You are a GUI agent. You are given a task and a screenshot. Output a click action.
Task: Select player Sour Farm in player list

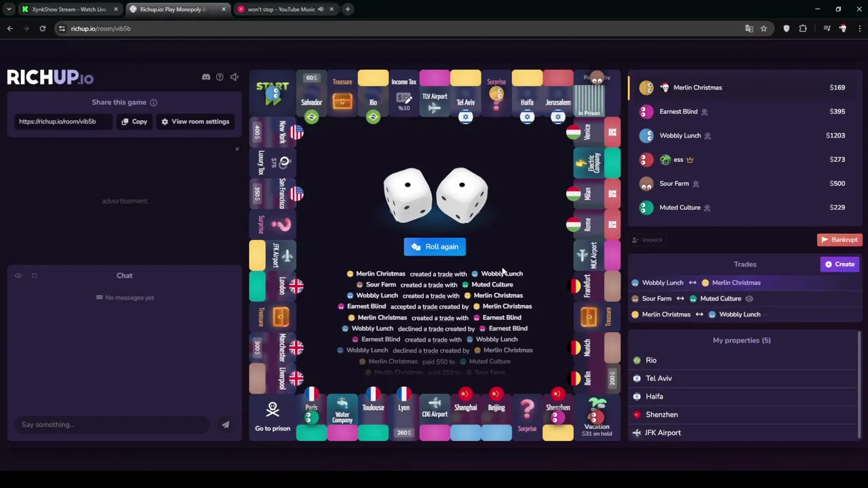point(744,184)
